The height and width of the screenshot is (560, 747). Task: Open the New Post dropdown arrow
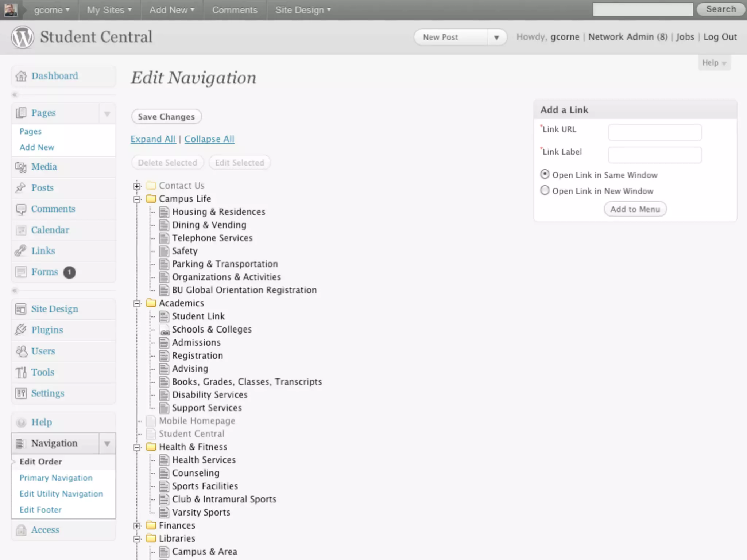pyautogui.click(x=496, y=38)
